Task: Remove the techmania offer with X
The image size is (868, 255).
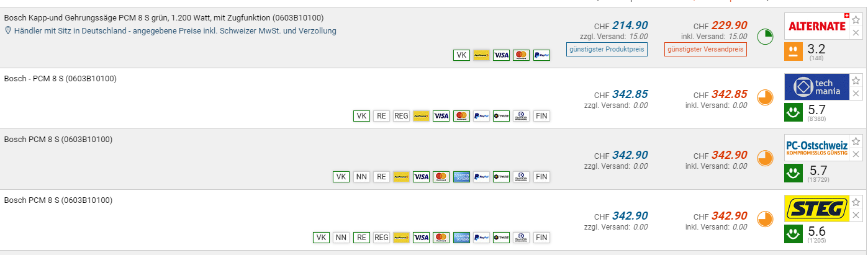Action: click(856, 94)
